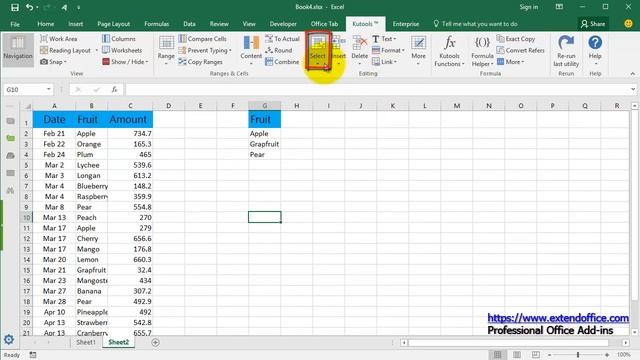
Task: Open the Formula Helper tool
Action: click(482, 51)
